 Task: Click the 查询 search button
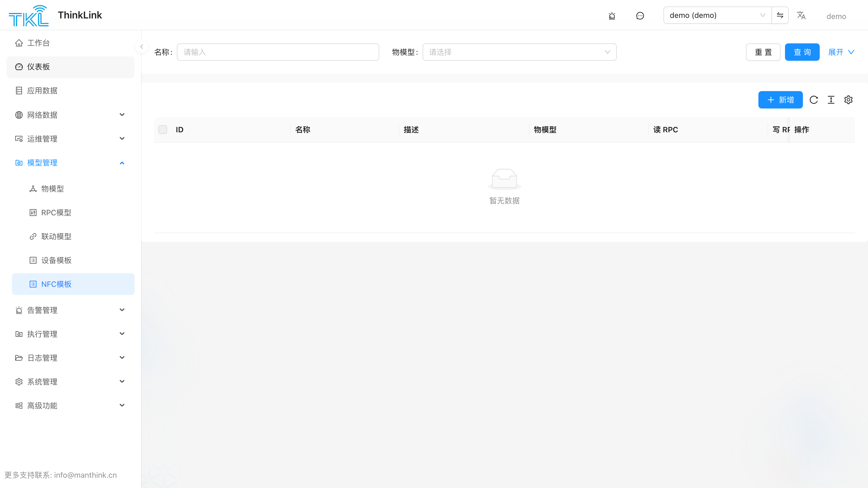[x=802, y=52]
